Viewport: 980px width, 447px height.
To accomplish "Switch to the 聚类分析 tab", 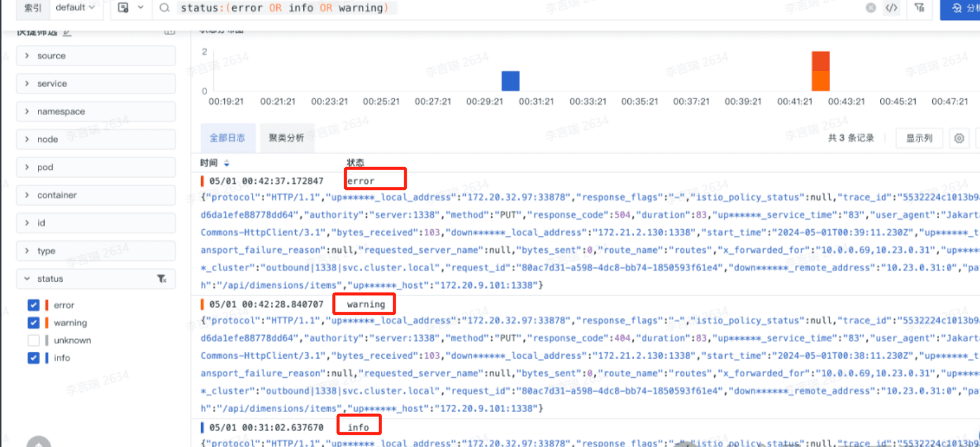I will 287,138.
